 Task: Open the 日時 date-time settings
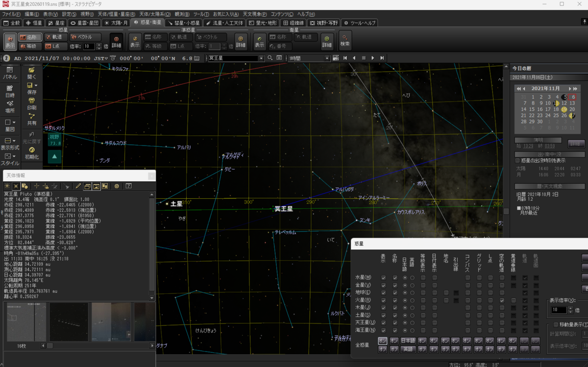point(10,91)
